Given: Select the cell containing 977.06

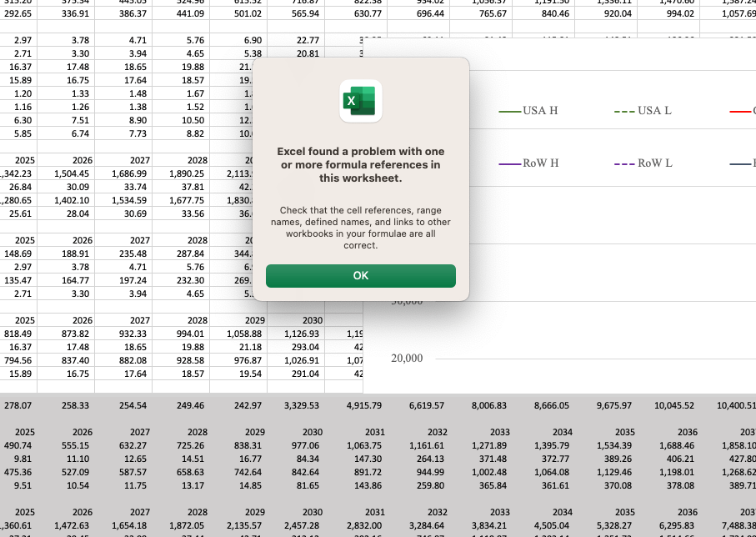Looking at the screenshot, I should point(296,446).
